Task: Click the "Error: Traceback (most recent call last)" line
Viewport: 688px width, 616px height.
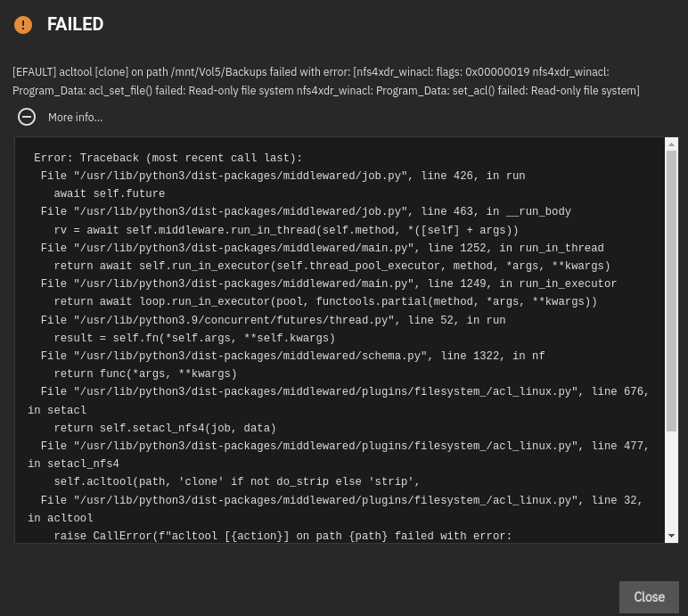Action: 168,158
